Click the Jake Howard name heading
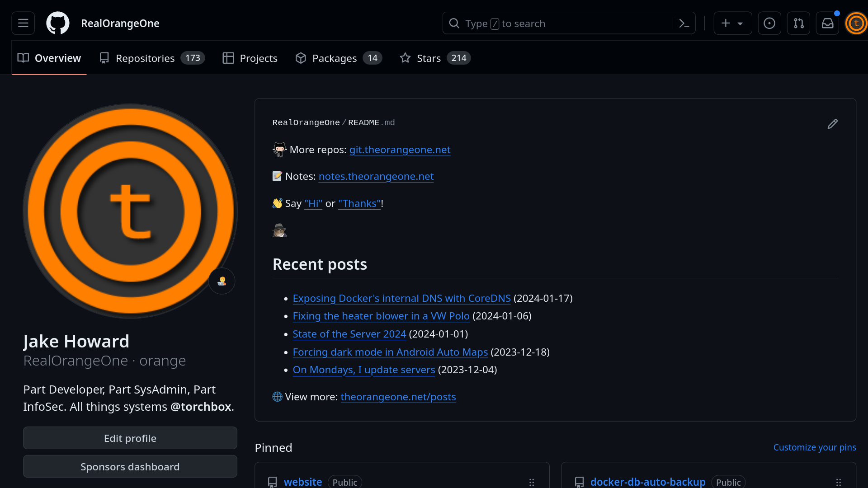The width and height of the screenshot is (868, 488). tap(76, 342)
